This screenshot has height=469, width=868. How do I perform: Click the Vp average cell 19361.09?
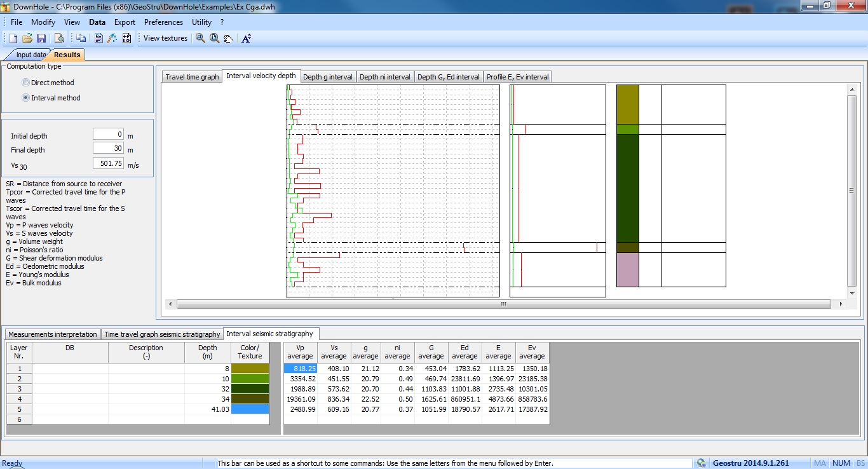(301, 399)
